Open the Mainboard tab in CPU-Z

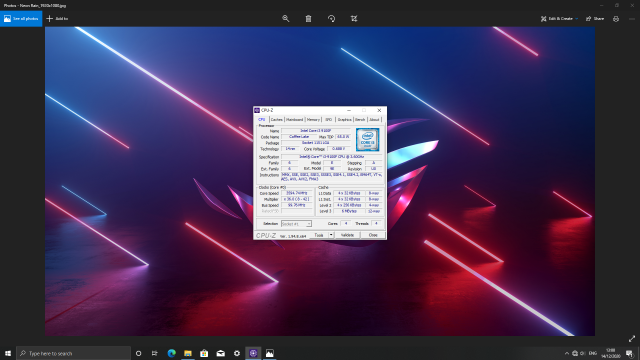coord(294,120)
